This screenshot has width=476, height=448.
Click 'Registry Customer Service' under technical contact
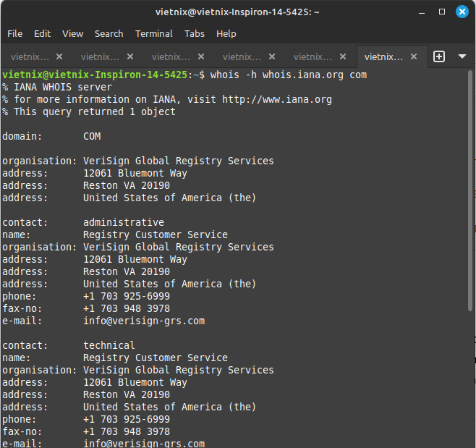tap(156, 358)
